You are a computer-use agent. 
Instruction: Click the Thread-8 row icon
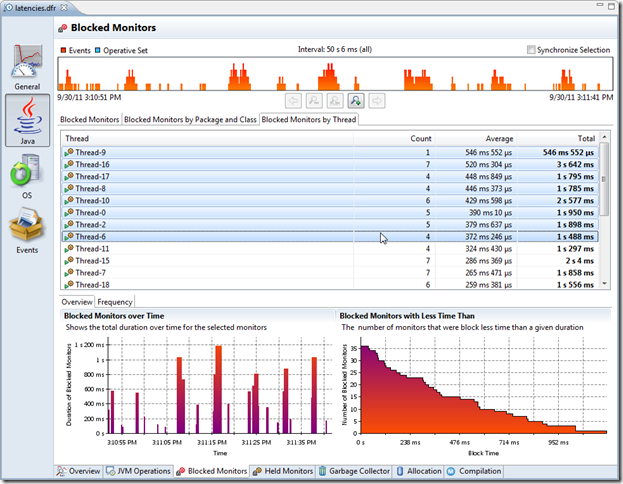69,188
